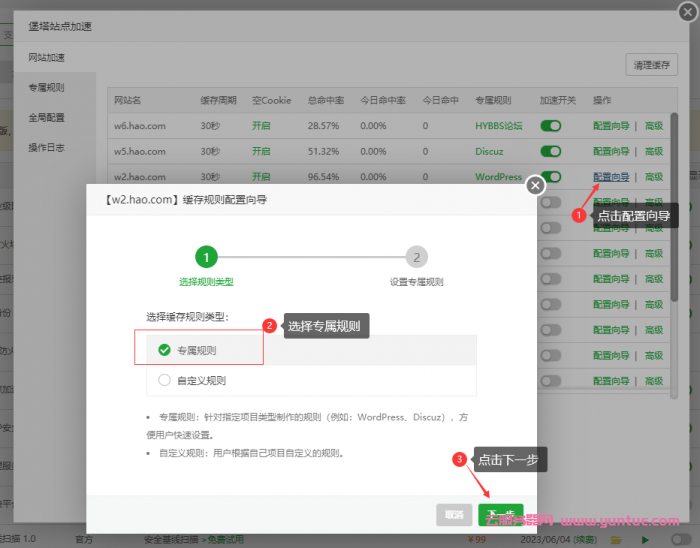700x548 pixels.
Task: Open the 全局配置 sidebar tab
Action: (x=47, y=117)
